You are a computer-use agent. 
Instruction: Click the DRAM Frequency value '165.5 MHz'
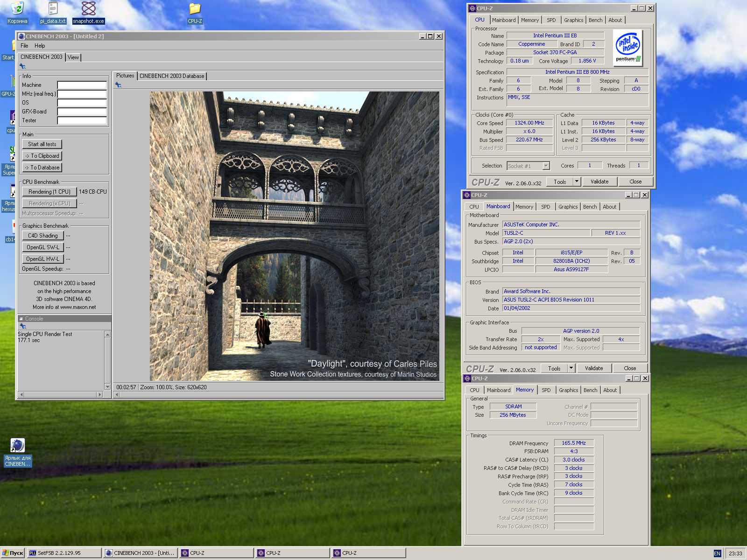pyautogui.click(x=574, y=443)
